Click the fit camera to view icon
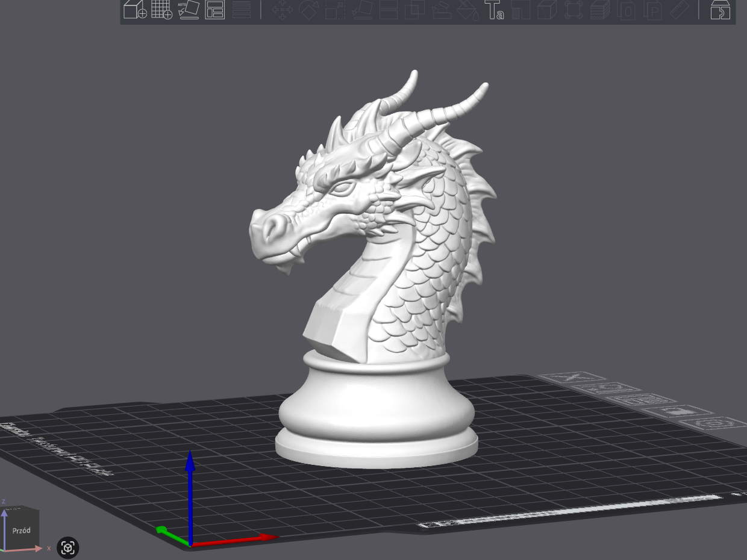This screenshot has height=560, width=747. (x=68, y=548)
